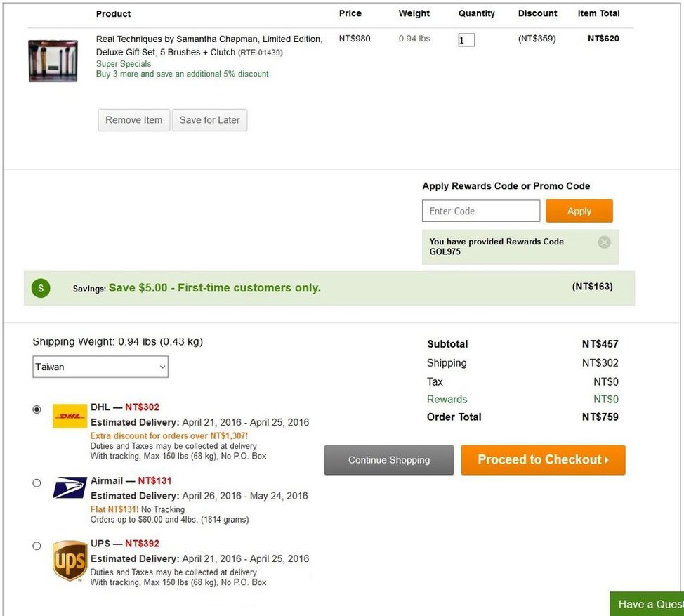The image size is (684, 616).
Task: Click the Quantity column header
Action: click(x=476, y=13)
